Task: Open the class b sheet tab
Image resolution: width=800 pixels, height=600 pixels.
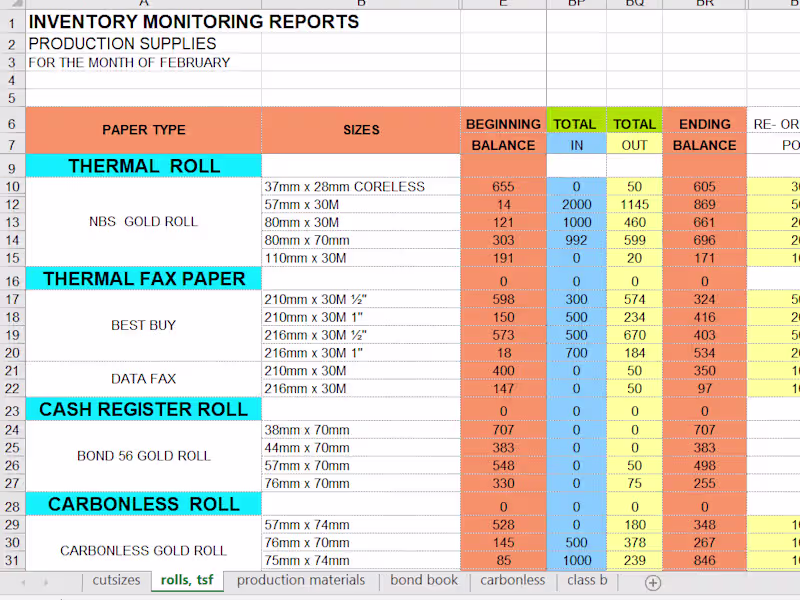Action: (x=586, y=581)
